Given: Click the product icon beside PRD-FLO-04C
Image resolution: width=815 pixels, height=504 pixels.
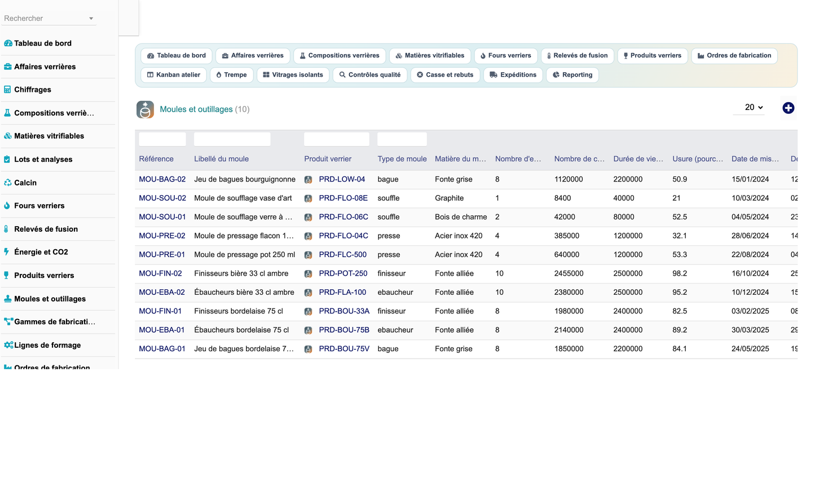Looking at the screenshot, I should 308,236.
